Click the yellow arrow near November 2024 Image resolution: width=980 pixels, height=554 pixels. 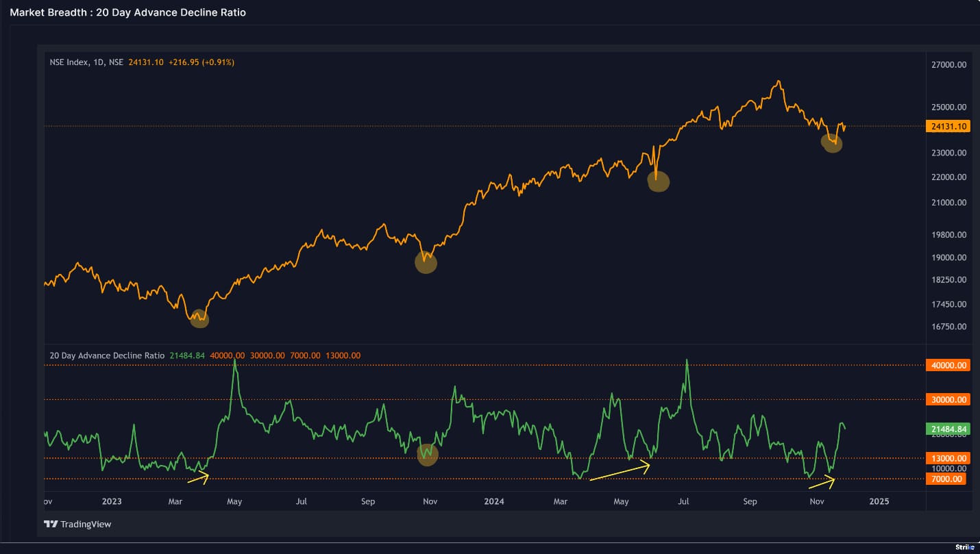[822, 483]
